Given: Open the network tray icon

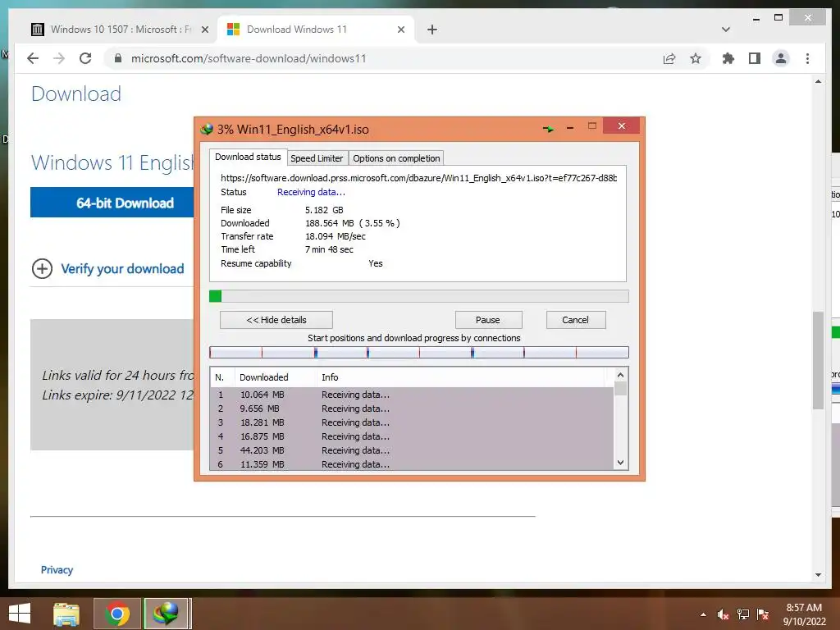Looking at the screenshot, I should coord(743,614).
